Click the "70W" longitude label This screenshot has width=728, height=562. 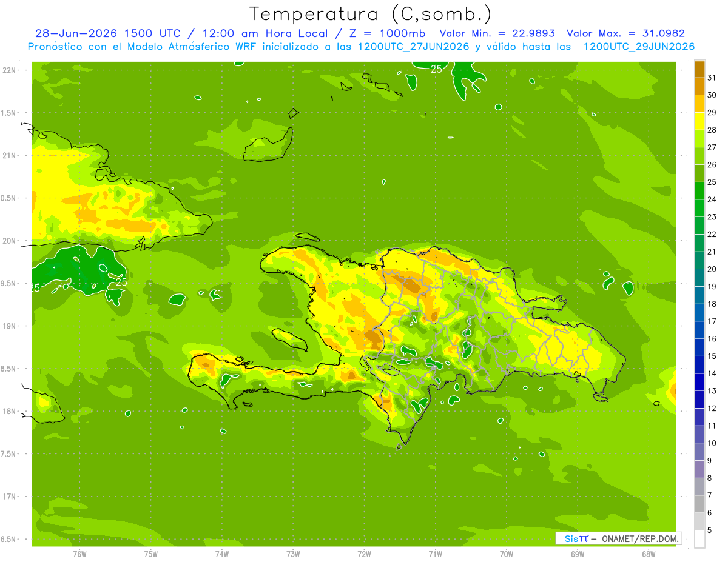click(x=507, y=554)
